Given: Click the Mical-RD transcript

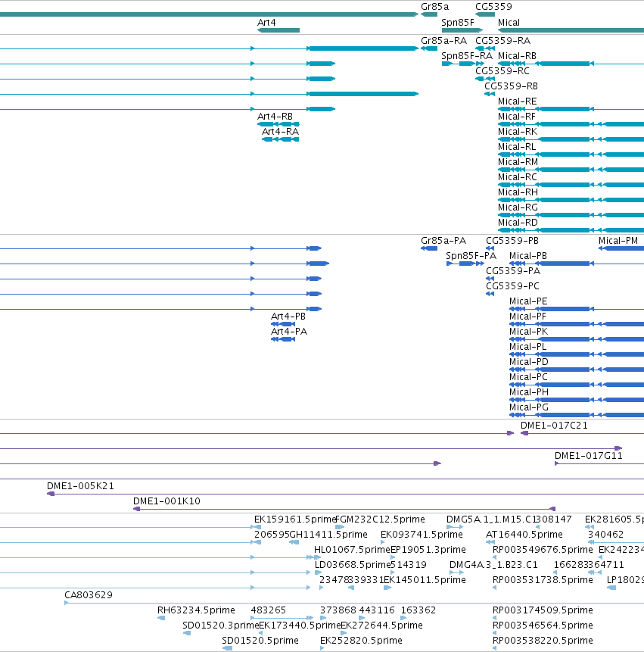Looking at the screenshot, I should coord(571,230).
